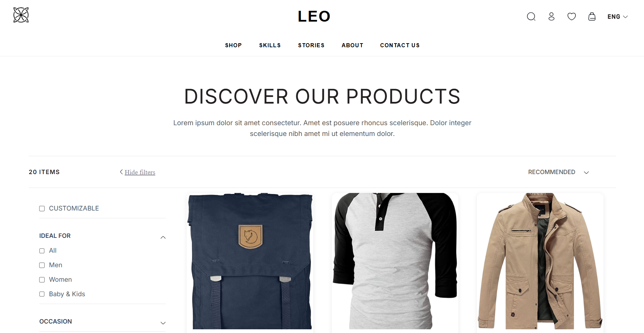Open the tan jacket product image
The width and height of the screenshot is (644, 333).
click(x=540, y=261)
